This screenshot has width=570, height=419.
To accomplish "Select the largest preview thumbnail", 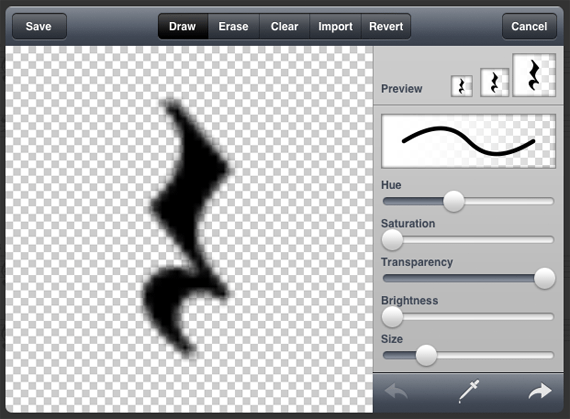I will click(534, 75).
